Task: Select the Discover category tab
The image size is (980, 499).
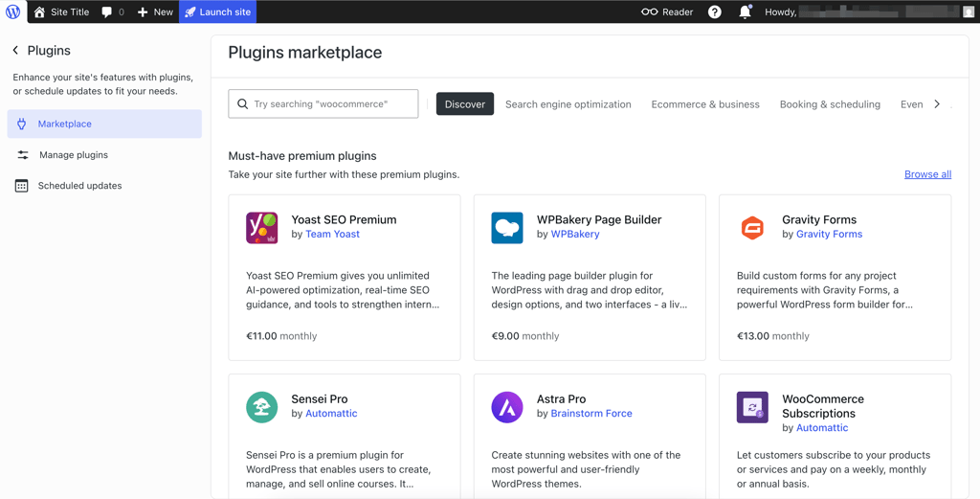Action: click(x=465, y=103)
